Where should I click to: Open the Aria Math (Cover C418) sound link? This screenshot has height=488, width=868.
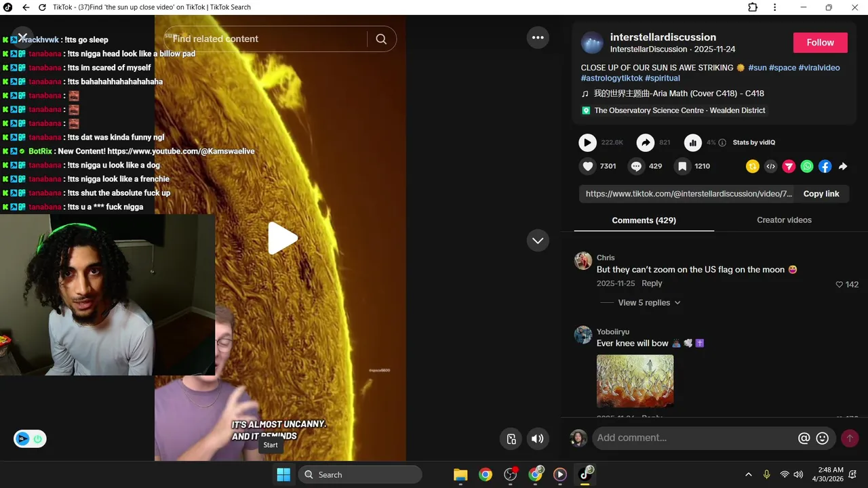tap(679, 94)
